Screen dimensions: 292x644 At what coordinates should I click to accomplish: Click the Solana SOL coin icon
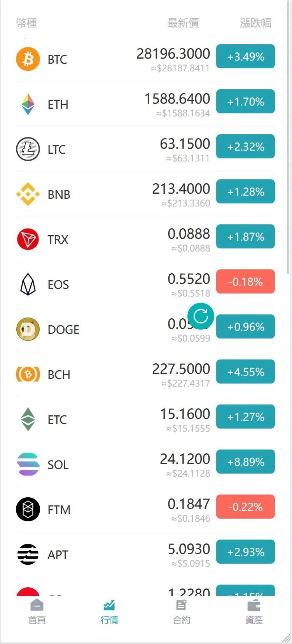tap(28, 464)
